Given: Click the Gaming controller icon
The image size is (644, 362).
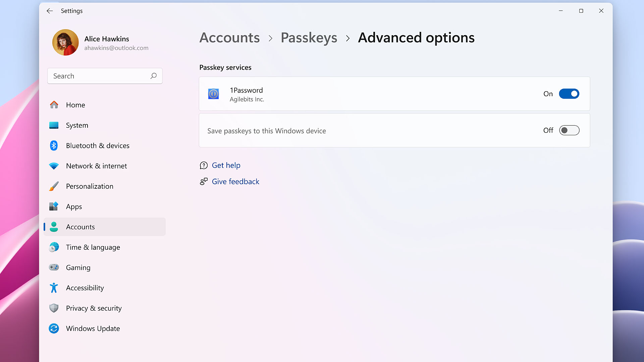Looking at the screenshot, I should tap(54, 267).
